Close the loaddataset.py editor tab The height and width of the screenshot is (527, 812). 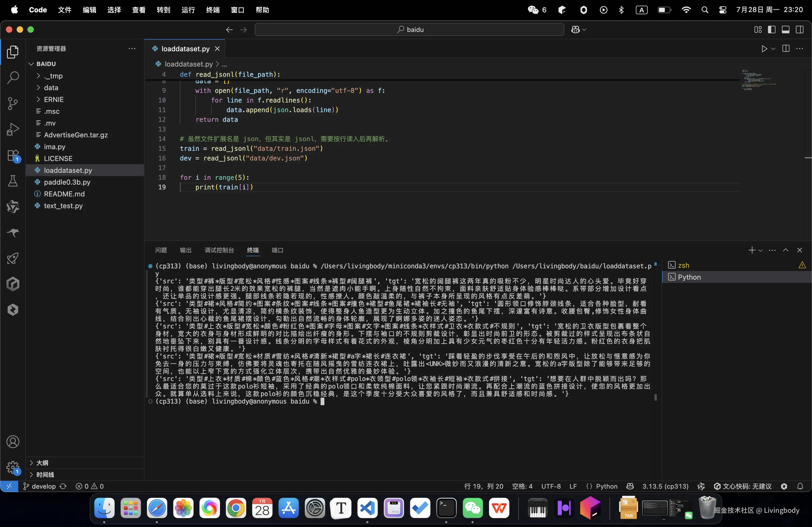[x=217, y=49]
